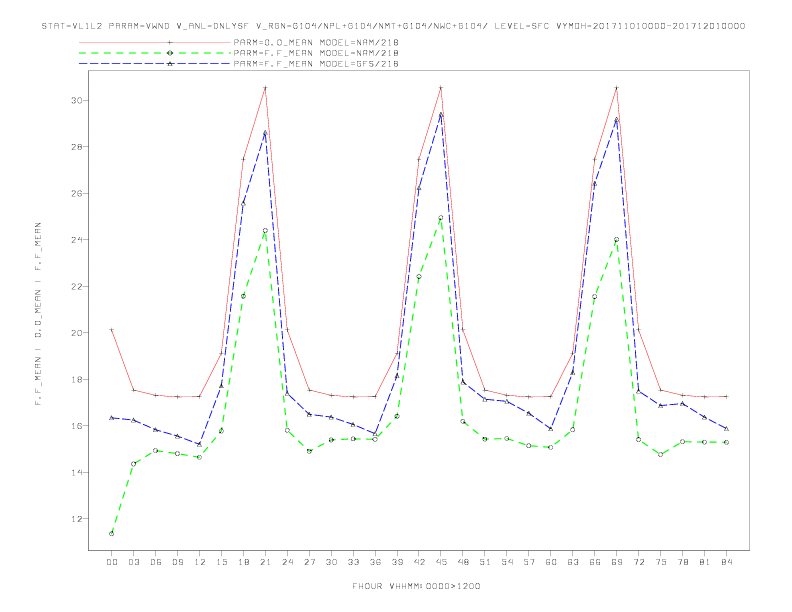Click the x-axis forecast hour label 84

727,562
